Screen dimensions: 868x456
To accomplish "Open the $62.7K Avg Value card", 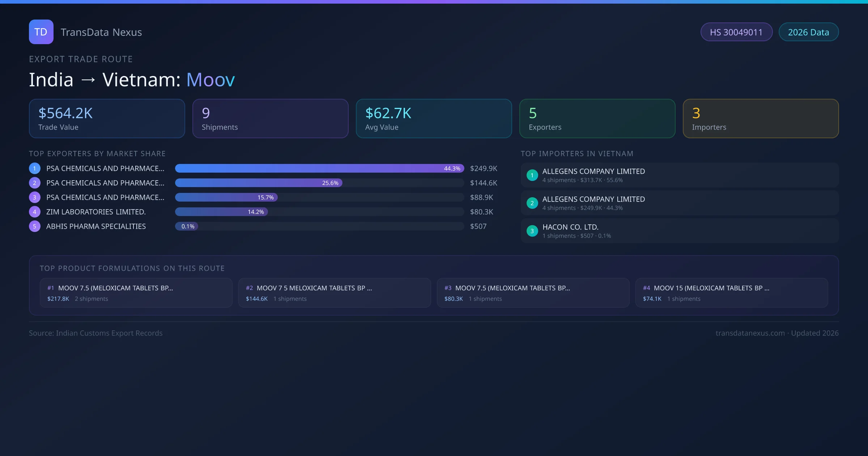I will point(434,119).
